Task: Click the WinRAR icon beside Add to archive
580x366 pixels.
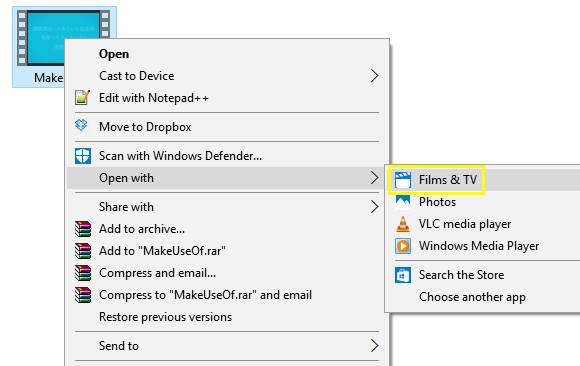Action: (82, 229)
